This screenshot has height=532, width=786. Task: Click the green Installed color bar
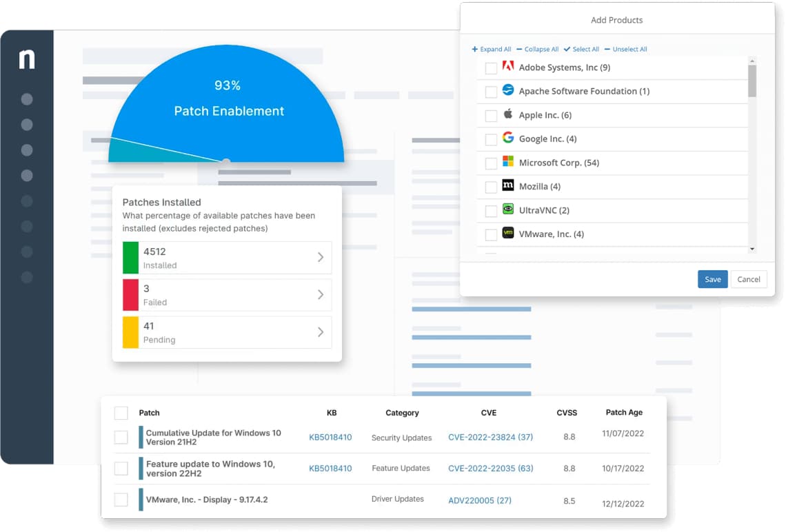click(130, 258)
